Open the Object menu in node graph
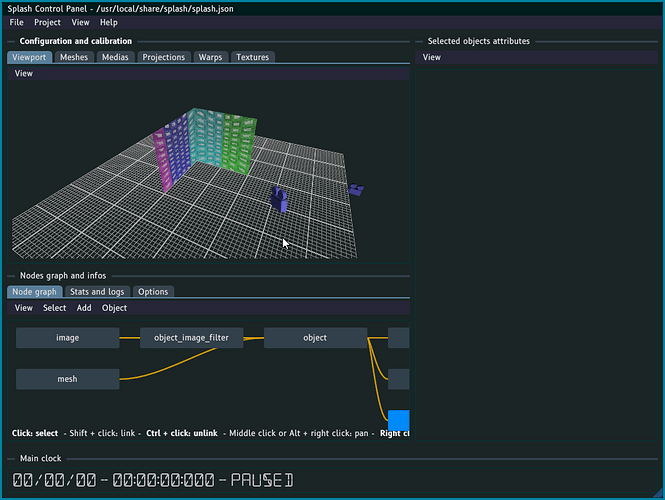Viewport: 665px width, 500px height. click(115, 308)
